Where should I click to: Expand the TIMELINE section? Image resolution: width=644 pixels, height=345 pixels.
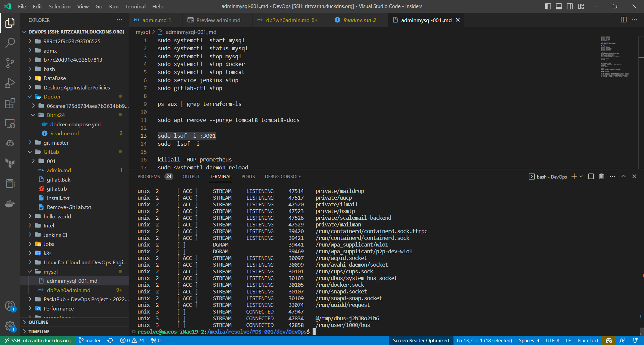pos(74,332)
